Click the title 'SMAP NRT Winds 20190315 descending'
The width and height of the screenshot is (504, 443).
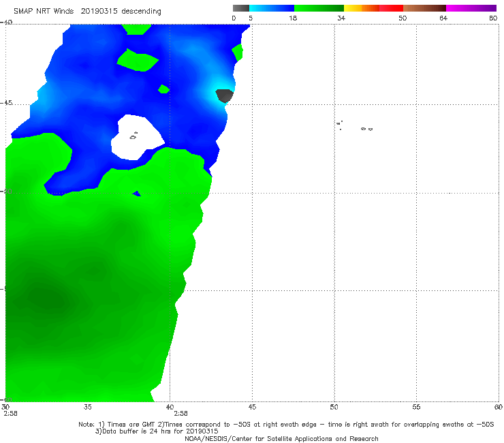pos(87,12)
